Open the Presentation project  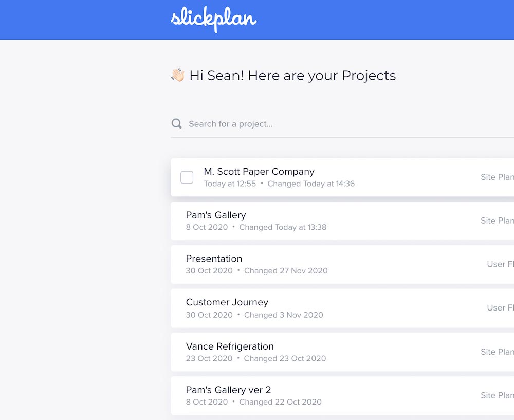214,259
